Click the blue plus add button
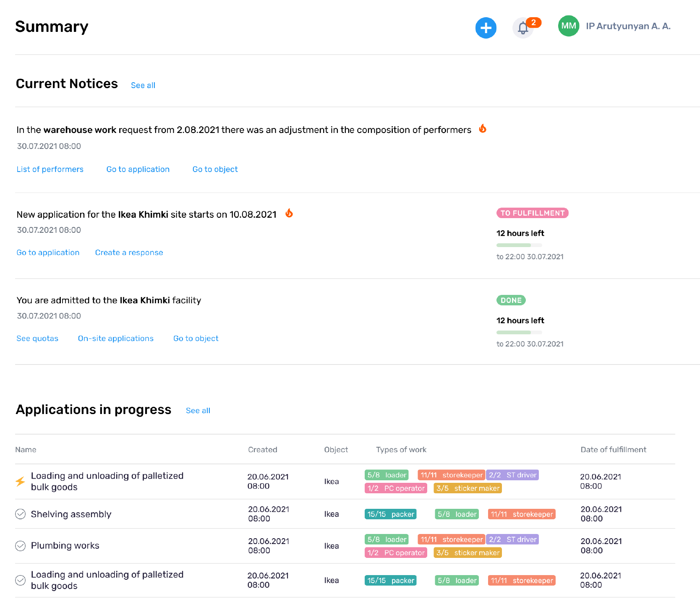700x599 pixels. (486, 28)
